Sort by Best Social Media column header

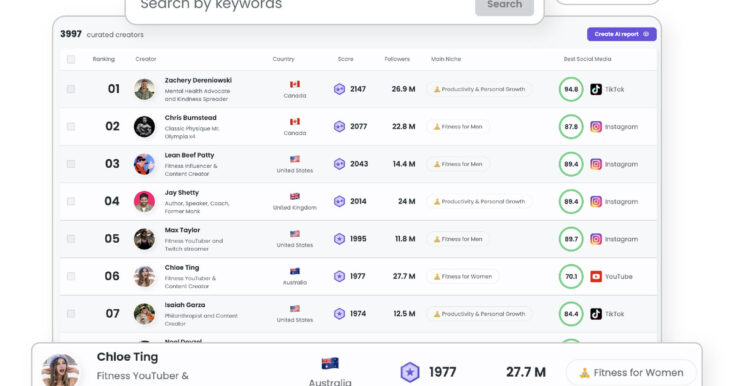click(587, 59)
